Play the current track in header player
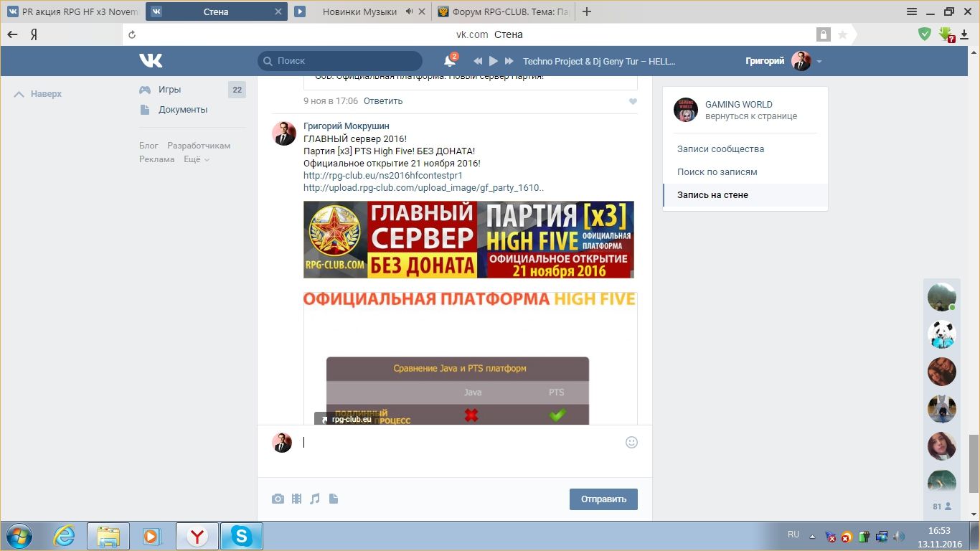 [x=494, y=61]
